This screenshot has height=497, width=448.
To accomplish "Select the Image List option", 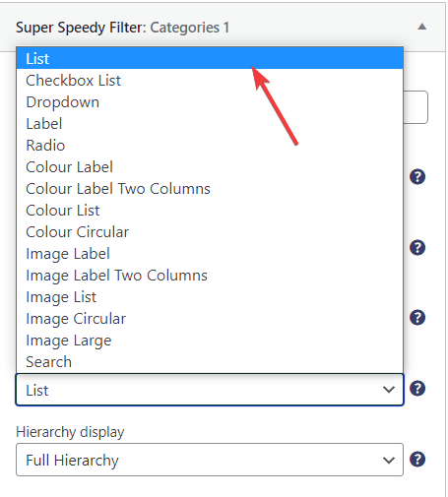I will pos(210,297).
